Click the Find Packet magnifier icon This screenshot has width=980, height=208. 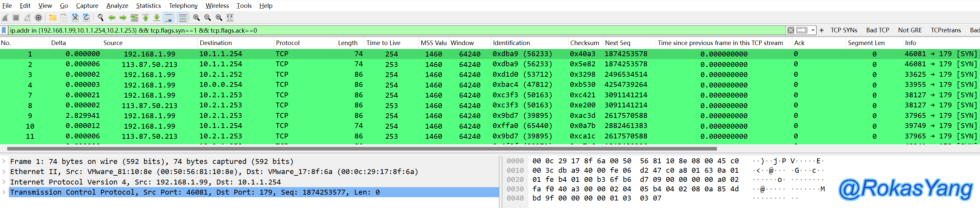pyautogui.click(x=100, y=18)
